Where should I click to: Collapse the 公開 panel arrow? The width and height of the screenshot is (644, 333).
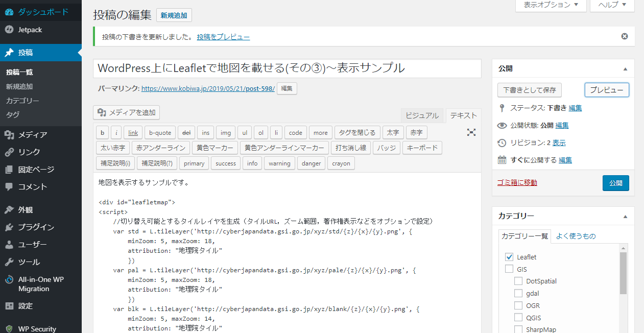[x=625, y=68]
